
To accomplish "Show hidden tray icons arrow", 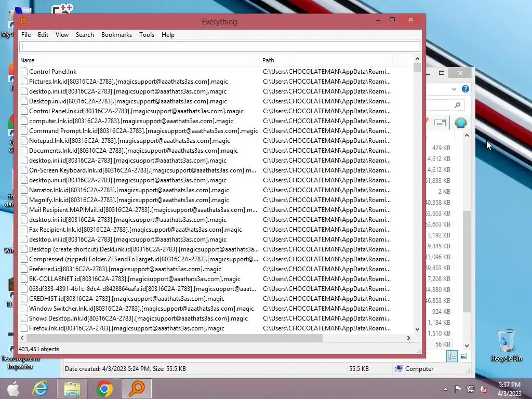I will [445, 389].
